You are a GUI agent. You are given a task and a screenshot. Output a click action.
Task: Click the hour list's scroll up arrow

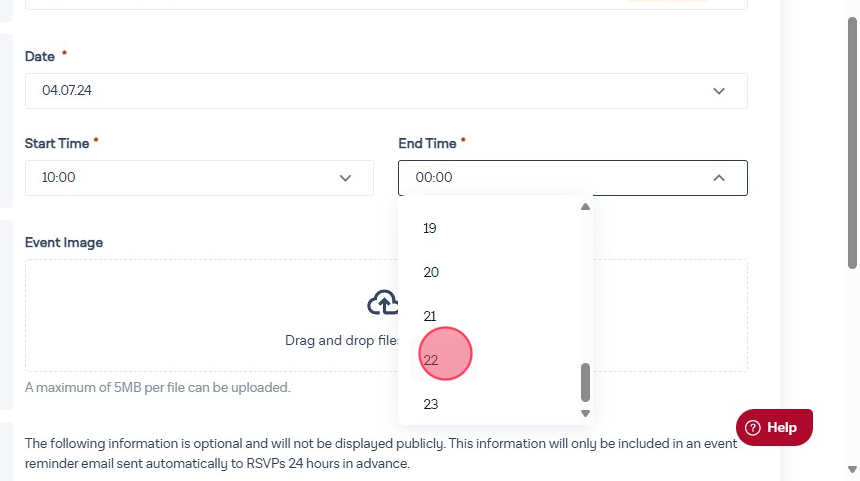click(586, 207)
